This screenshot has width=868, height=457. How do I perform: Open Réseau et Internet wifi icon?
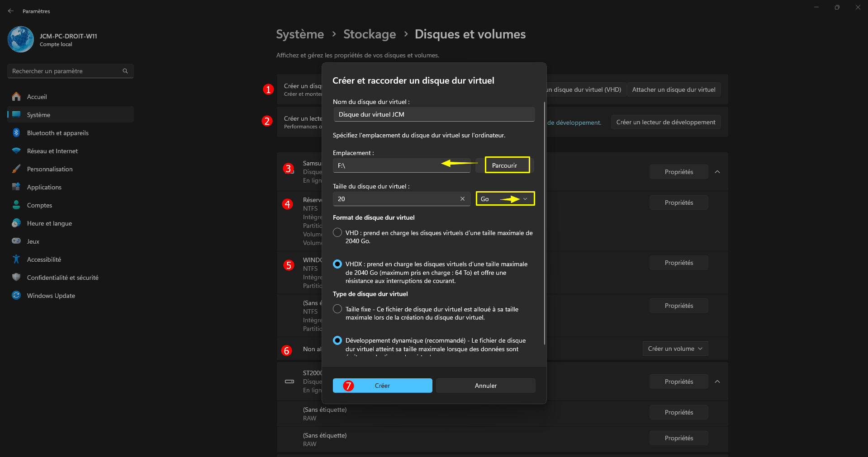[16, 151]
